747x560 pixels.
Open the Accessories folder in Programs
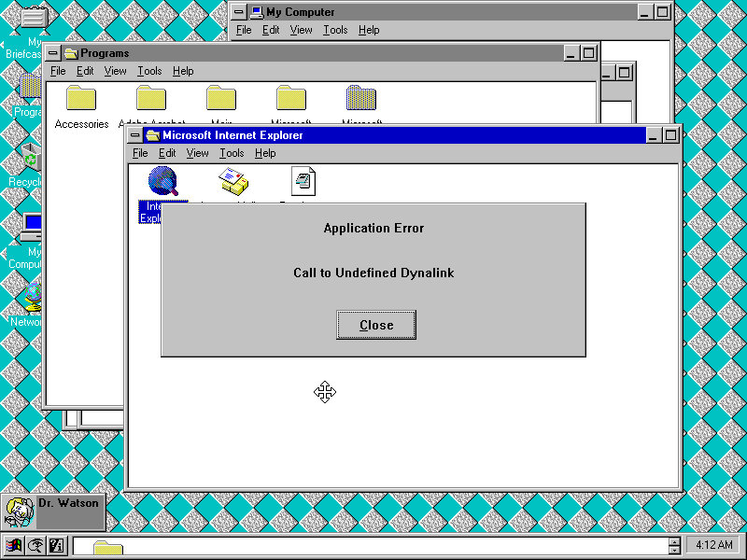point(81,99)
